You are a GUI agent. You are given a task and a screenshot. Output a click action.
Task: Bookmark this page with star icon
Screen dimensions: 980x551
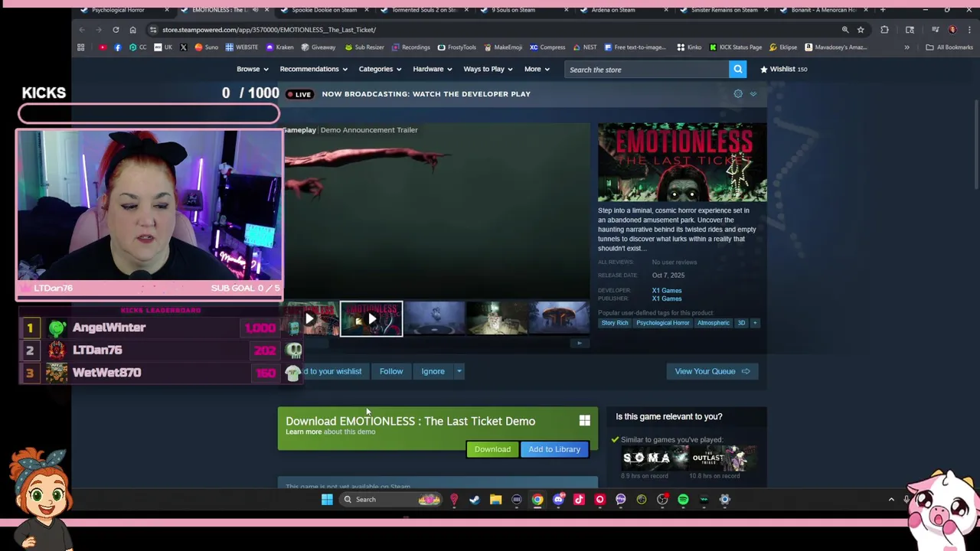point(861,30)
